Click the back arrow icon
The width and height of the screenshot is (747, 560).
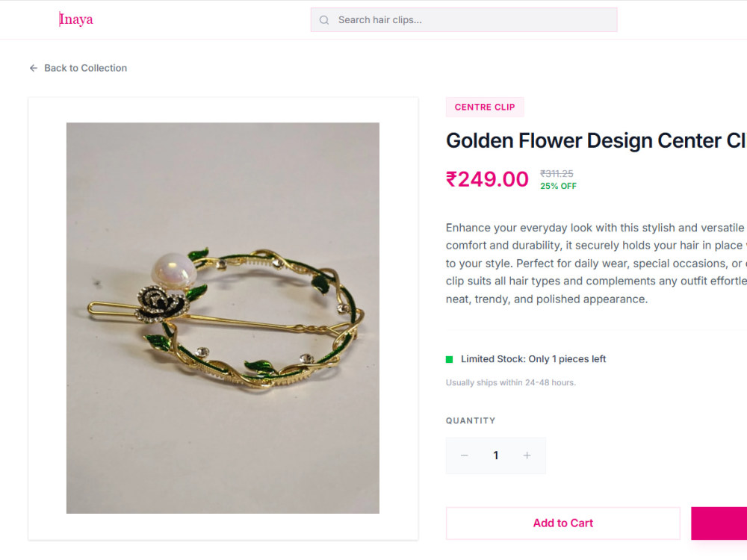34,68
